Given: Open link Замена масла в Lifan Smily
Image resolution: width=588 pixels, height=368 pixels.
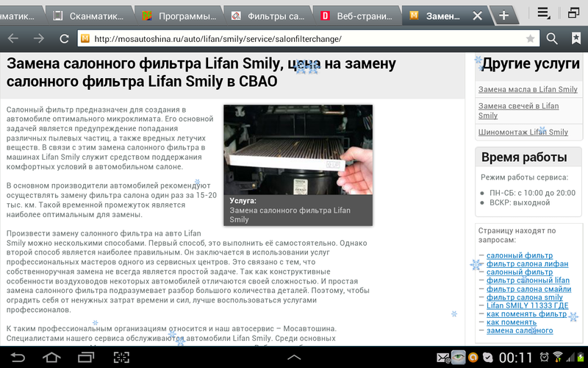Looking at the screenshot, I should click(x=528, y=89).
